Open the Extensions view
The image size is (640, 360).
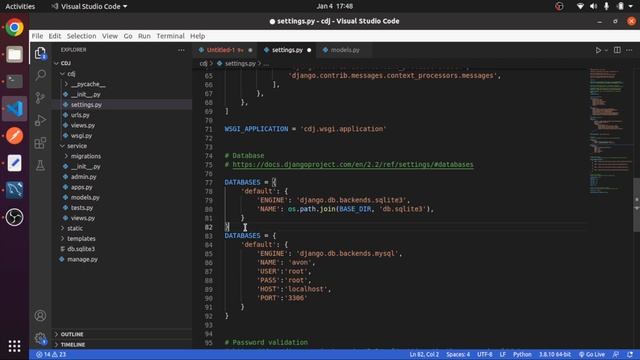pos(40,143)
